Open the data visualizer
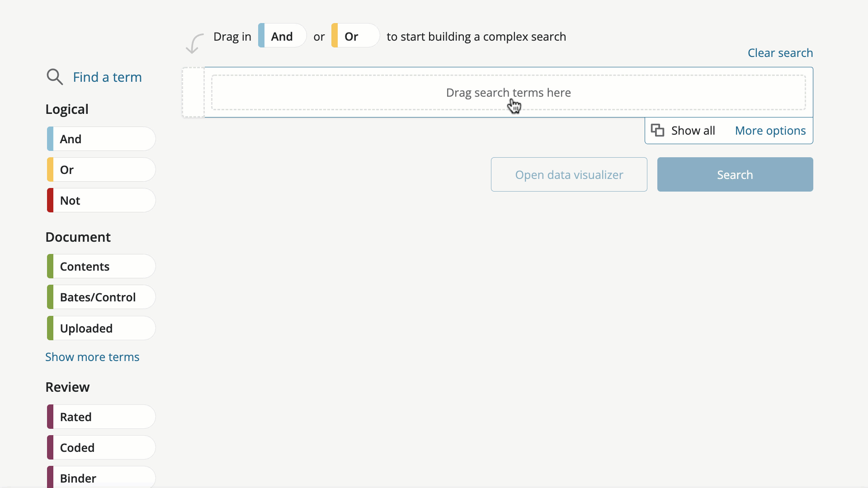 click(x=569, y=174)
